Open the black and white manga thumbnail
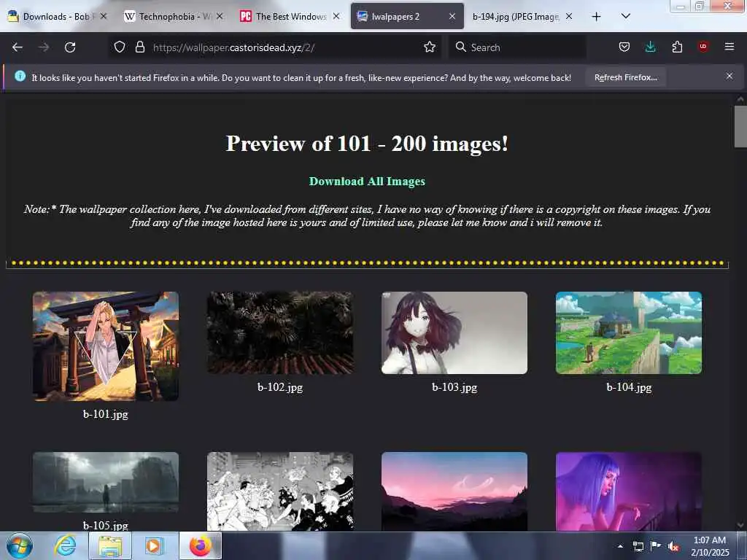Screen dimensions: 747x560 280,491
